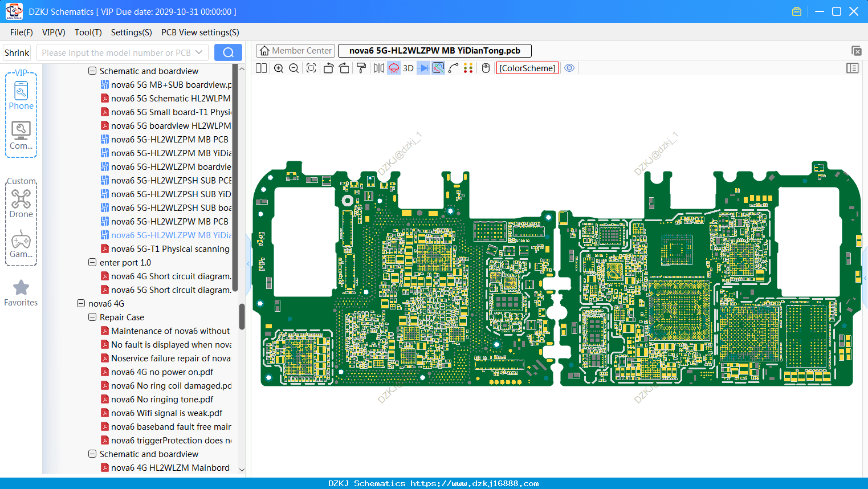Open nova6 5G Short circuit diagram pdf
This screenshot has height=489, width=868.
[x=166, y=290]
